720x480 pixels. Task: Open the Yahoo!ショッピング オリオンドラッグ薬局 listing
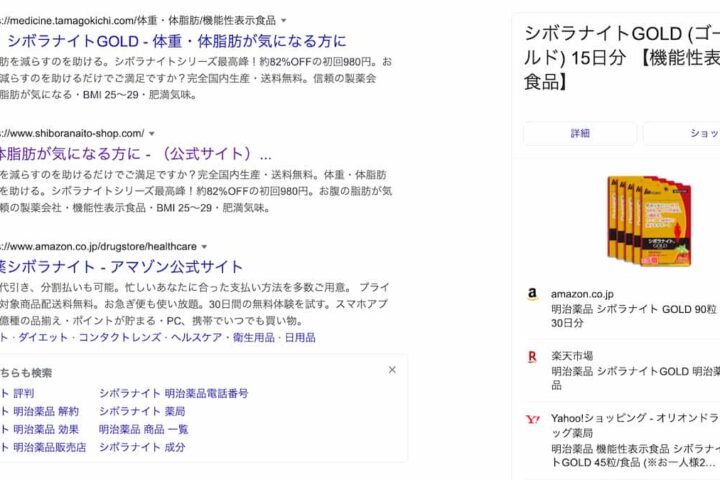click(x=636, y=440)
